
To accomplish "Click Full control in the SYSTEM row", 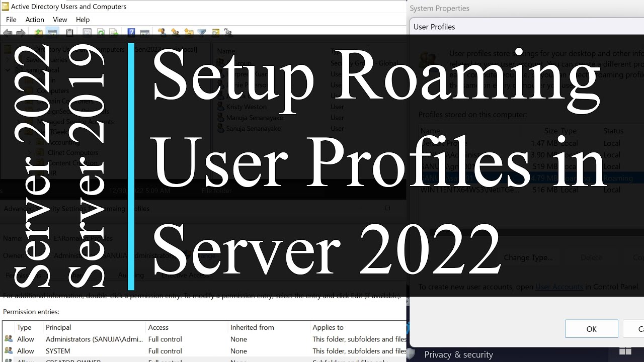I will 165,351.
